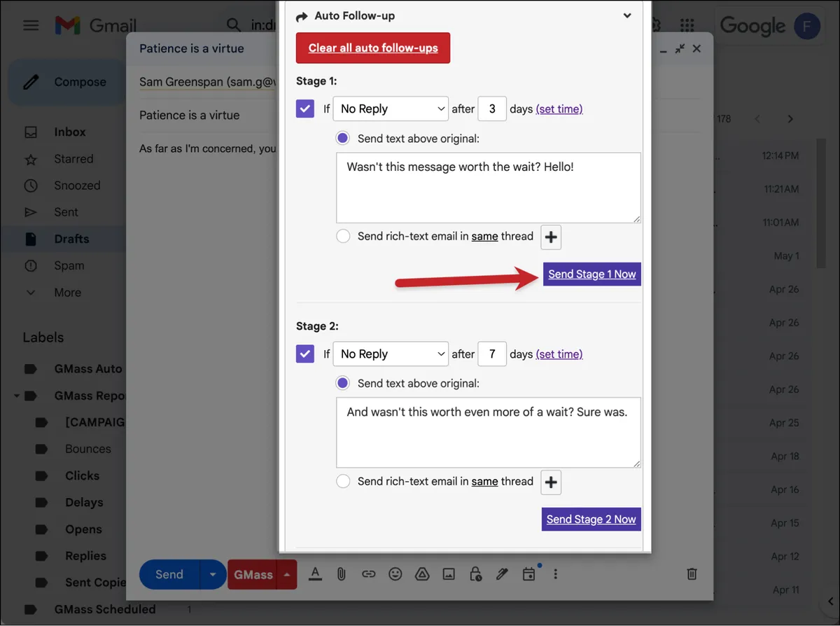The image size is (840, 626).
Task: Open Stage 2 No Reply dropdown
Action: (391, 354)
